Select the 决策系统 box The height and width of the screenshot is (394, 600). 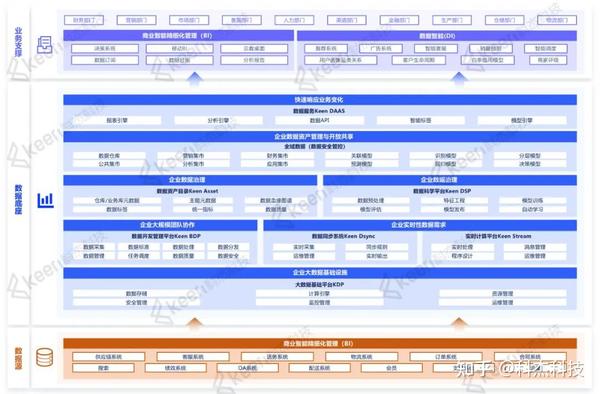(x=105, y=49)
